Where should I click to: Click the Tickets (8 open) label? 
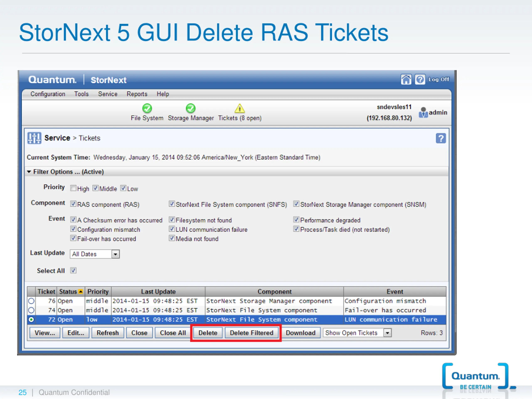pyautogui.click(x=240, y=118)
